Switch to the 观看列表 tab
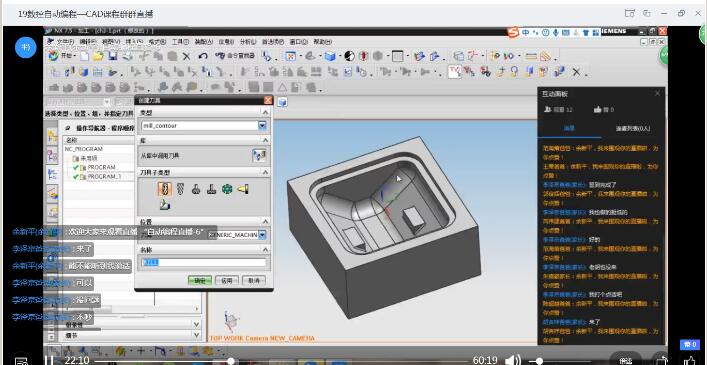 coord(633,128)
